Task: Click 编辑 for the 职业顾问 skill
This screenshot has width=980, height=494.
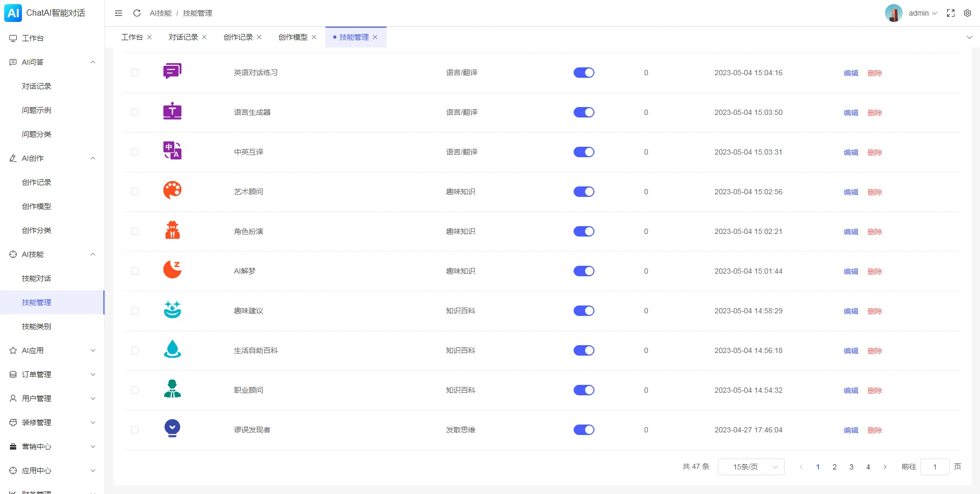Action: [x=850, y=390]
